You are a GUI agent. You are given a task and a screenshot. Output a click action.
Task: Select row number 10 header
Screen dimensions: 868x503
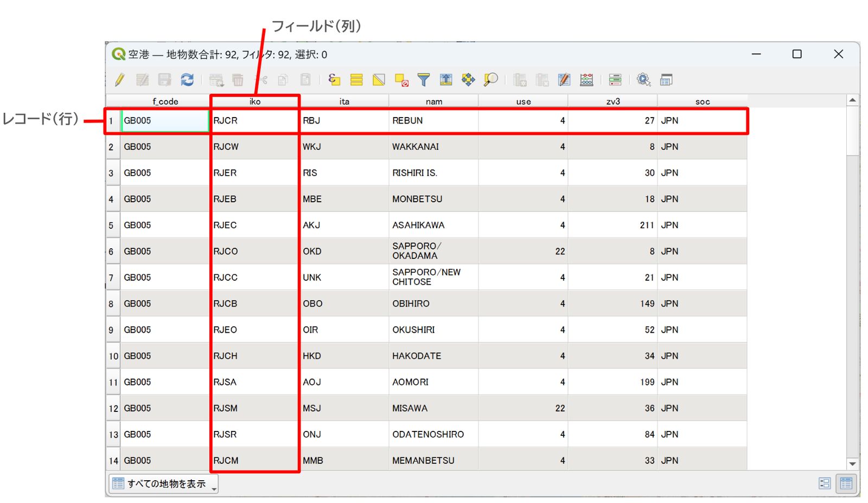[x=113, y=356]
